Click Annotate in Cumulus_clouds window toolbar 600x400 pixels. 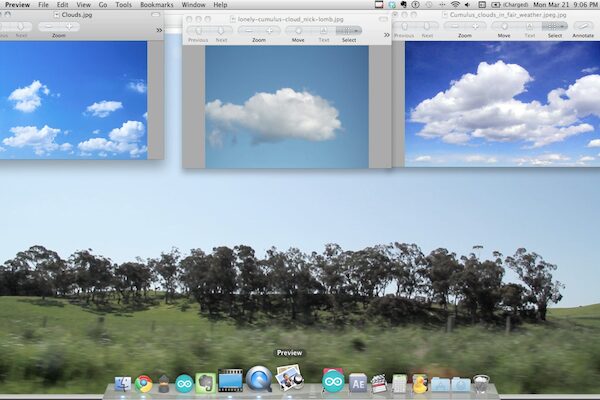(583, 26)
